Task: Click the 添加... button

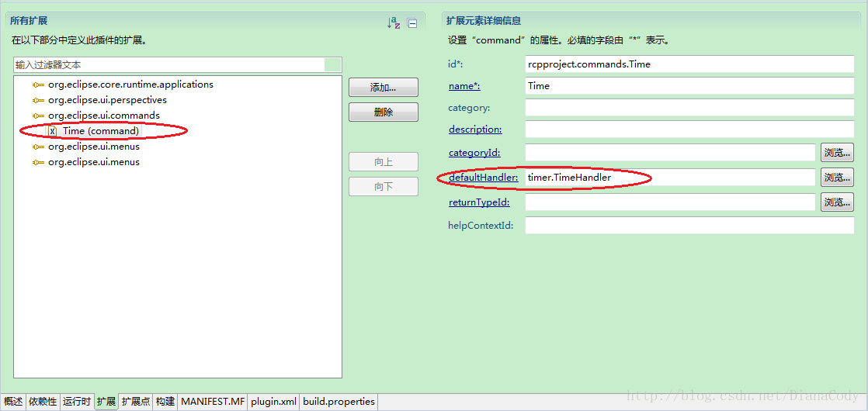Action: (x=383, y=88)
